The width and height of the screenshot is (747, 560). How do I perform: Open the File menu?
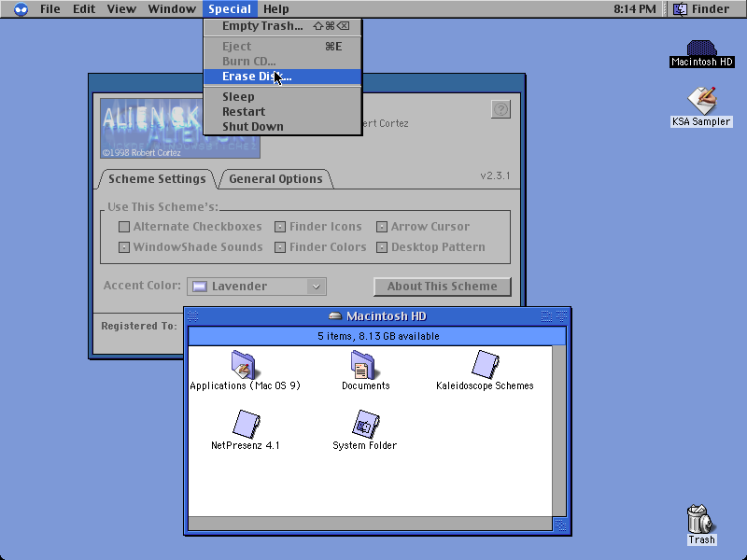point(50,9)
